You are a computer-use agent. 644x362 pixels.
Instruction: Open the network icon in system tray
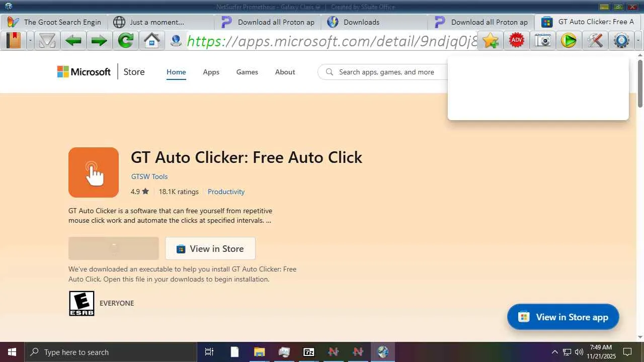pos(567,352)
